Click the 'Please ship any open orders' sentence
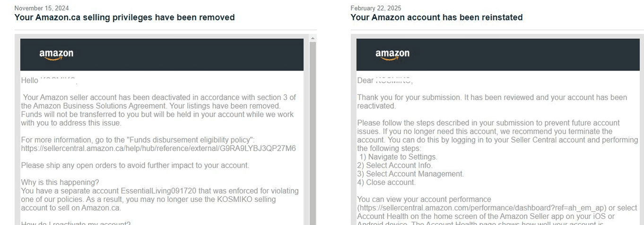The width and height of the screenshot is (644, 225). (135, 165)
